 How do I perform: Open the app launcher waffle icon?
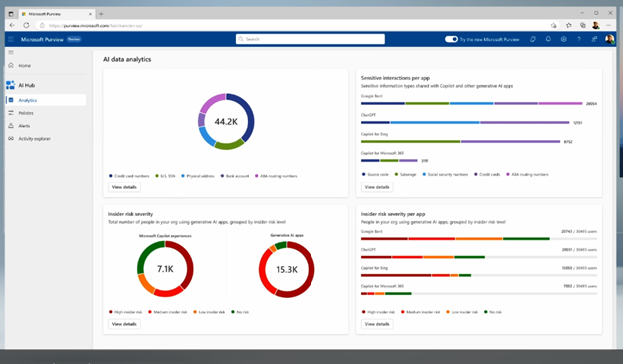click(11, 39)
